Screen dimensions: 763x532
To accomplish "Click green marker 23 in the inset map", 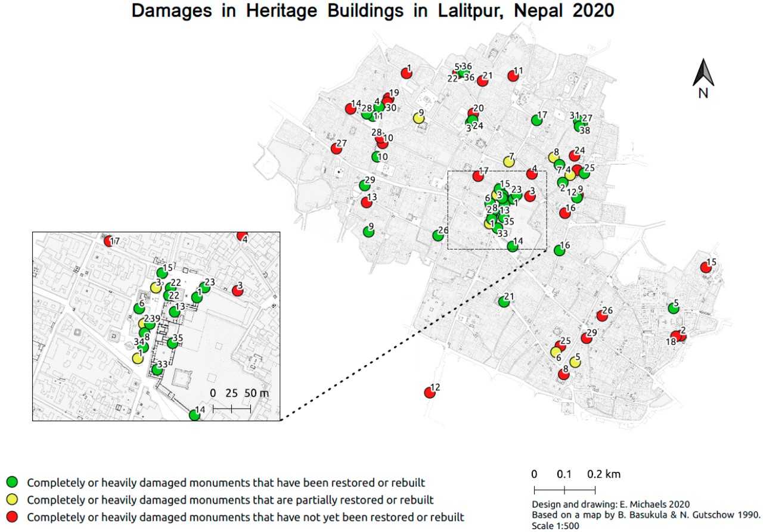I will 204,288.
